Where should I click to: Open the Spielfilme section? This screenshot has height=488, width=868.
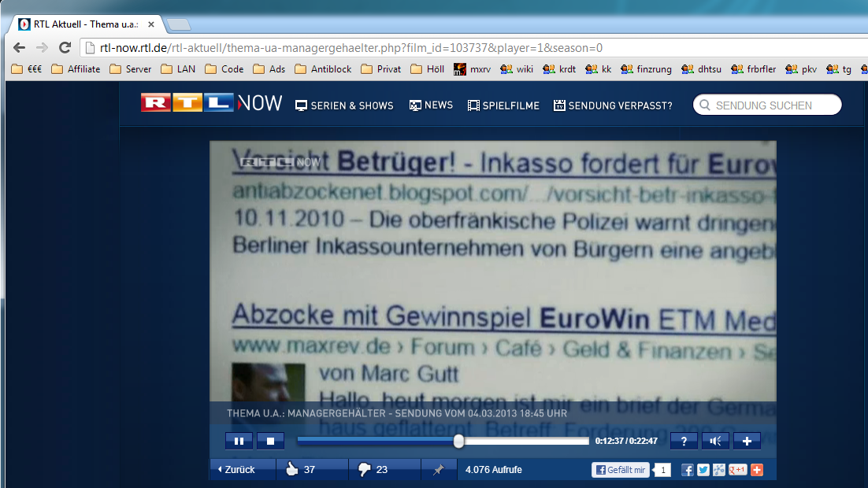[503, 105]
